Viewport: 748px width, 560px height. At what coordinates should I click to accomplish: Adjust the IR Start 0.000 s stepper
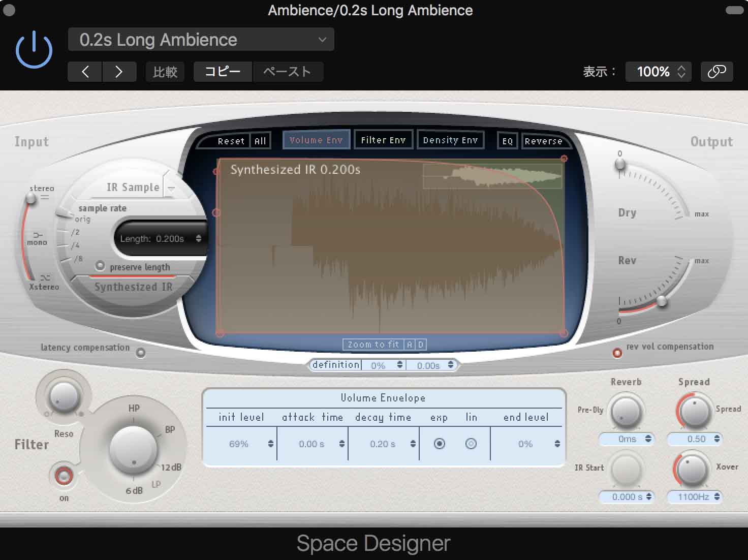(x=648, y=496)
